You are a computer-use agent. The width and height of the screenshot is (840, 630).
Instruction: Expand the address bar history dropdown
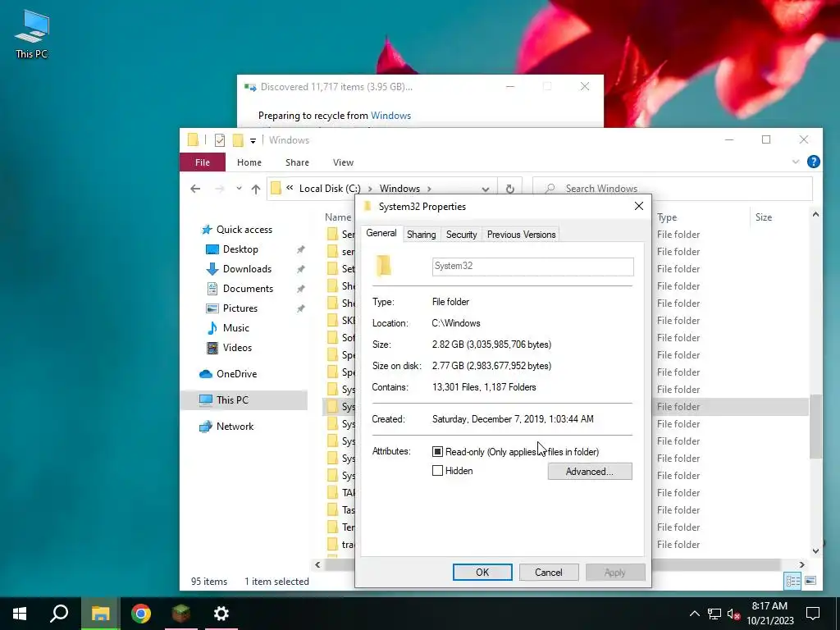486,189
